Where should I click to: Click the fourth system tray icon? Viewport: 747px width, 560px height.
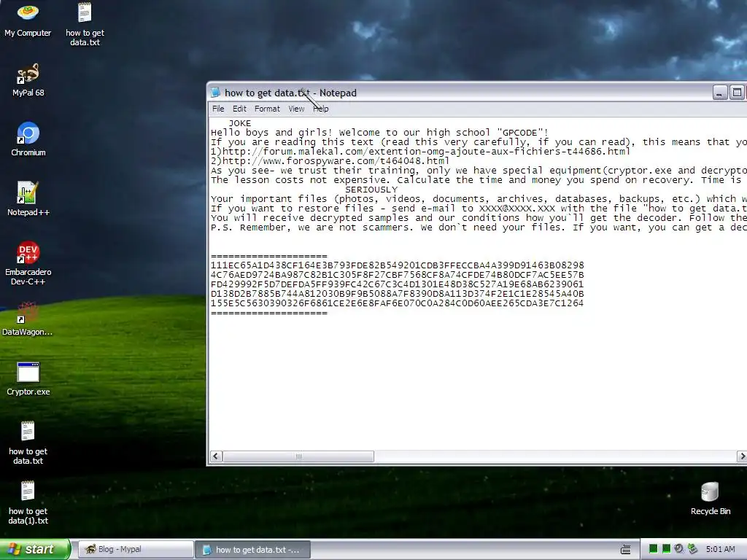[693, 549]
